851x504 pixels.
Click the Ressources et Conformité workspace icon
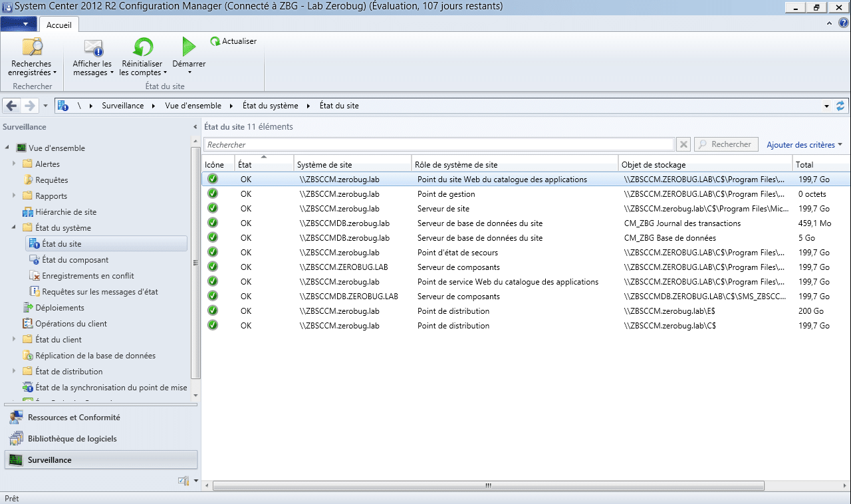point(17,418)
